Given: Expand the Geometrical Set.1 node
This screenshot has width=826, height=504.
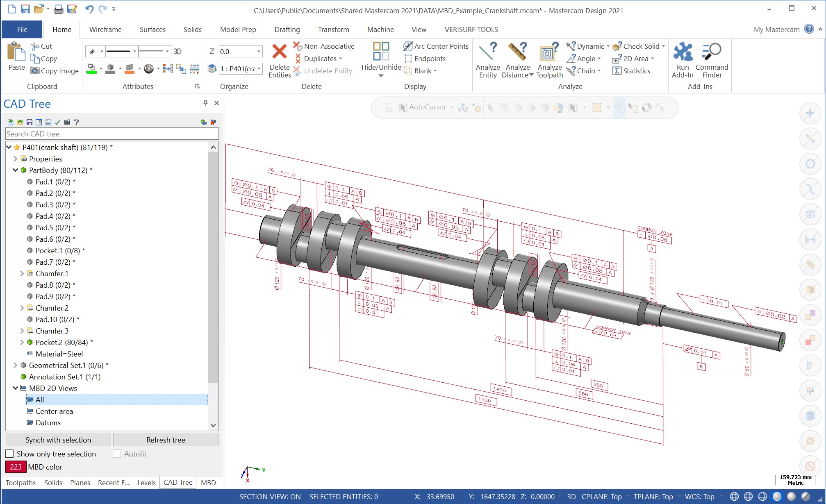Looking at the screenshot, I should [x=15, y=365].
